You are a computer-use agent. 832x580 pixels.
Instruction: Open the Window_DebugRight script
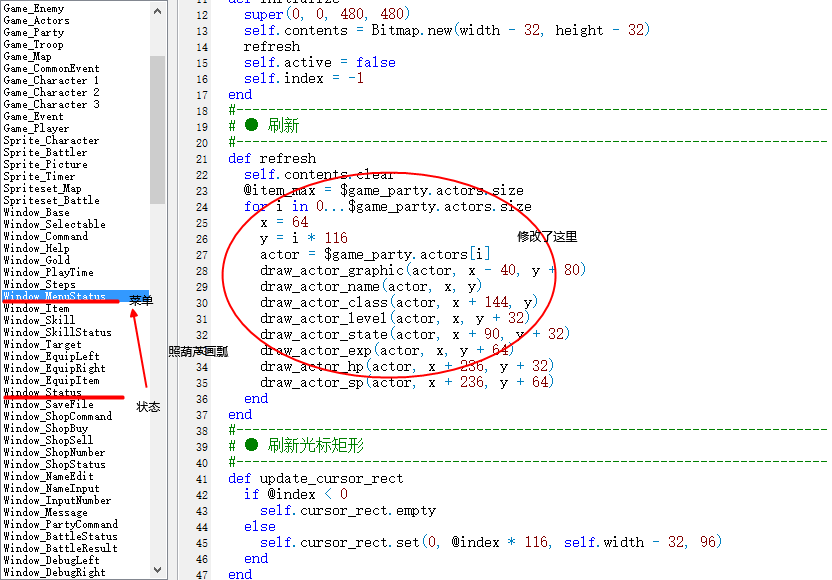[x=54, y=572]
